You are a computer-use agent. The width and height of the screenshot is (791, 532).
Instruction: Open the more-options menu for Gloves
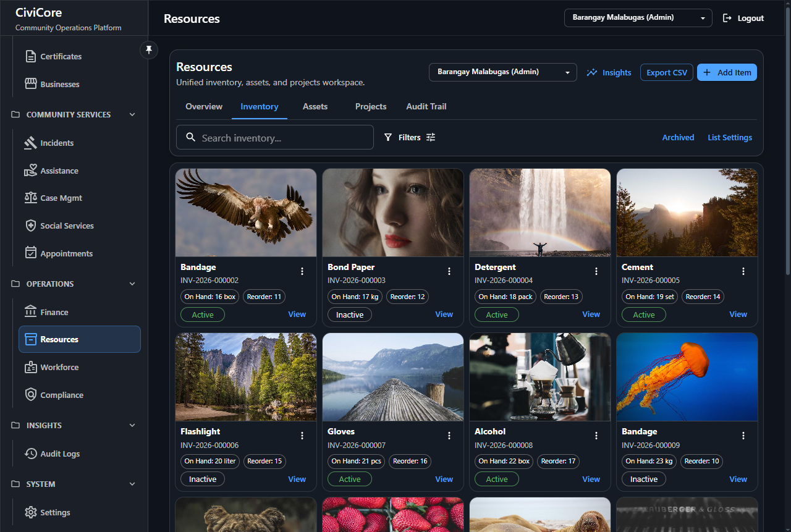coord(449,436)
